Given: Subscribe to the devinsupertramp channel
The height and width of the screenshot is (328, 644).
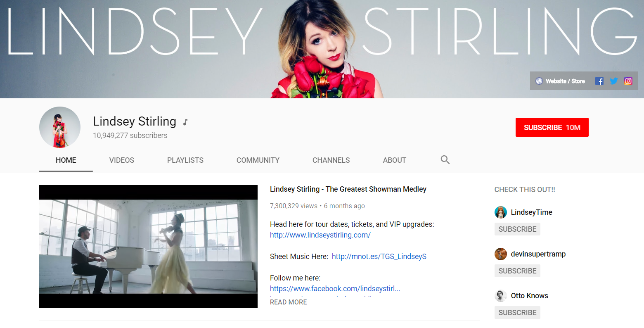Looking at the screenshot, I should pos(517,271).
